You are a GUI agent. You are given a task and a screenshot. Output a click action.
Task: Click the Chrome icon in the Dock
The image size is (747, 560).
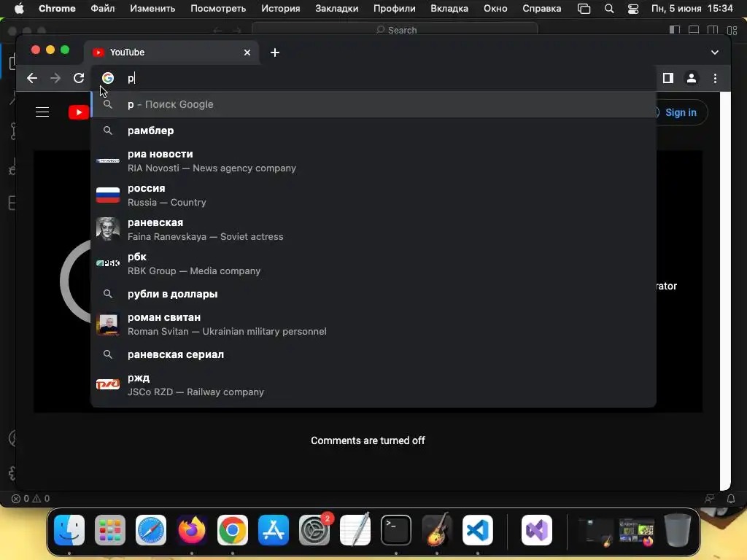(x=233, y=530)
